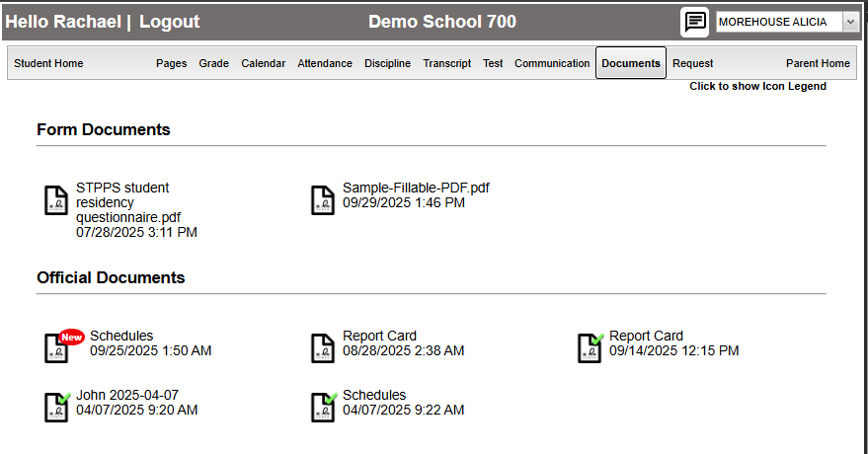Click the Schedules label dated 04/07/2025
Viewport: 868px width, 454px height.
(374, 395)
